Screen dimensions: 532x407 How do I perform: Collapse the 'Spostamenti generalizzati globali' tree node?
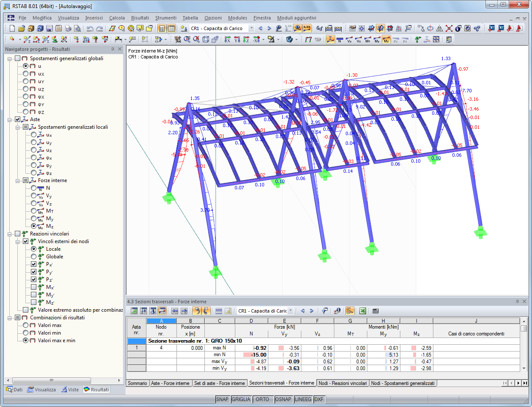(x=10, y=58)
